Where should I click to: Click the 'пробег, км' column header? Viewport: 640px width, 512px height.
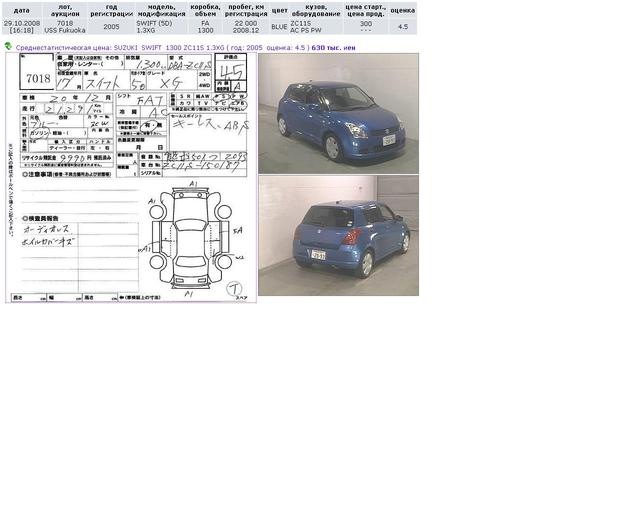pyautogui.click(x=246, y=11)
